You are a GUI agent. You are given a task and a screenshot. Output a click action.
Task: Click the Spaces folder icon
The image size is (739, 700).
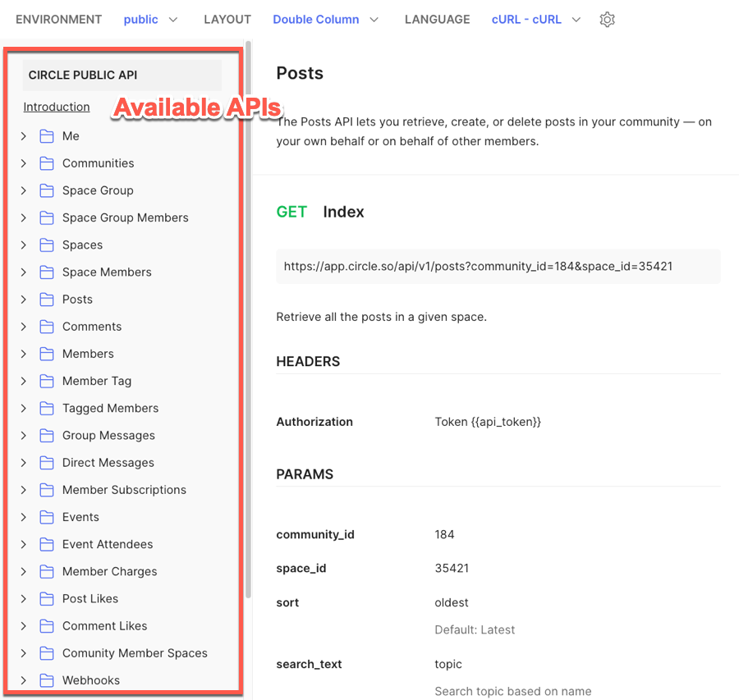pyautogui.click(x=47, y=245)
